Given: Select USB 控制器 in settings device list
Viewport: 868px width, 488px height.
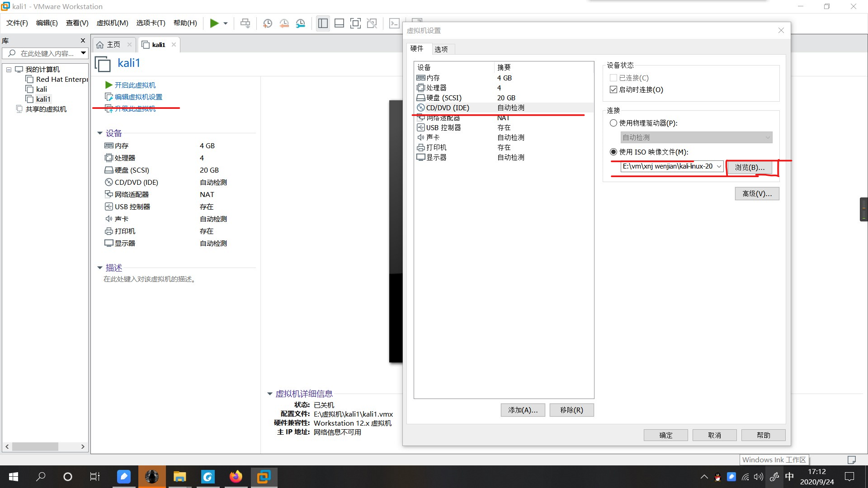Looking at the screenshot, I should pos(504,128).
